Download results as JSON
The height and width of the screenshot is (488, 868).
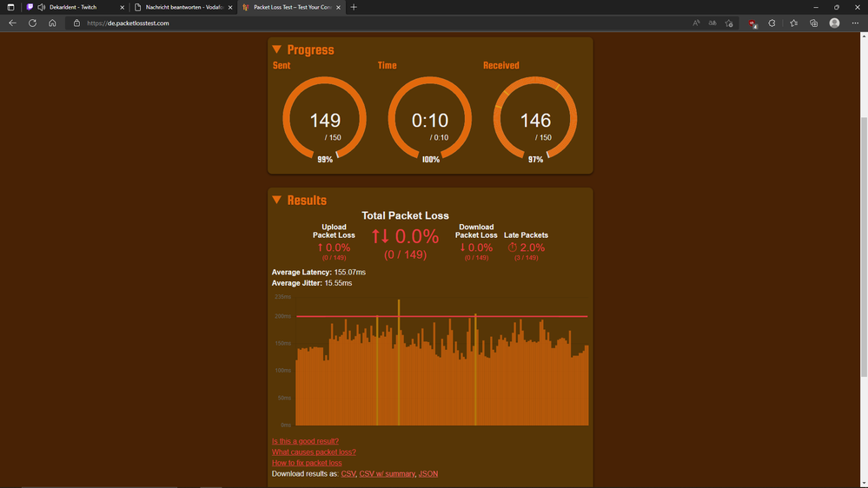(x=427, y=473)
